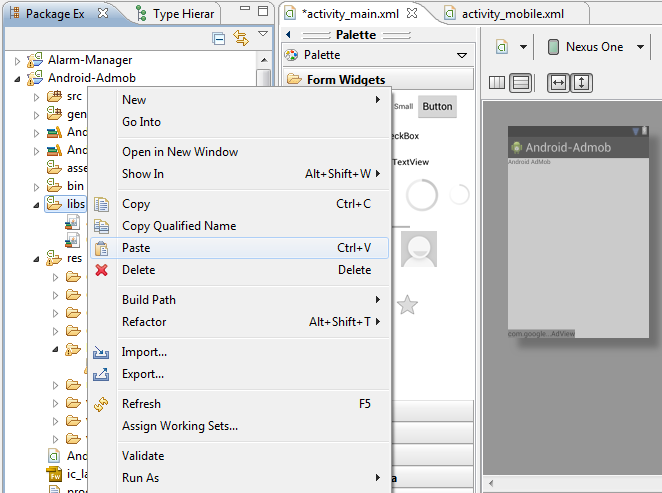Pick Button widget from palette
Image resolution: width=662 pixels, height=493 pixels.
pyautogui.click(x=437, y=106)
